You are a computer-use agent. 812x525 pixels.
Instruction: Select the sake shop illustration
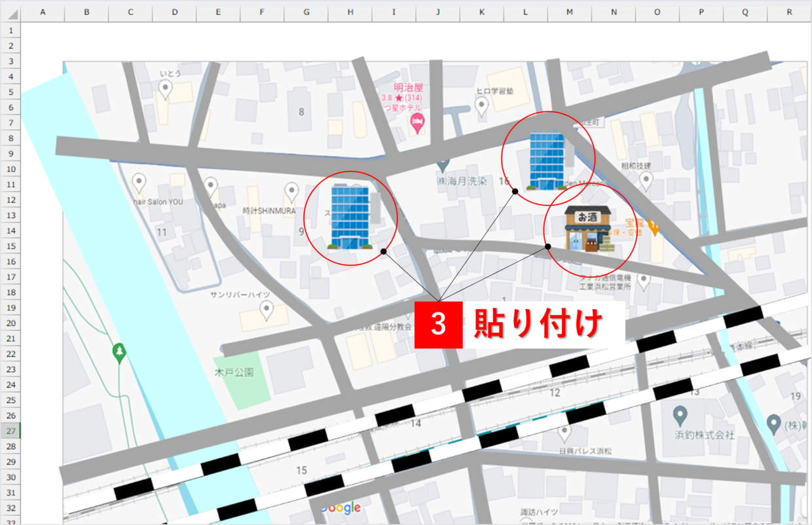coord(588,228)
